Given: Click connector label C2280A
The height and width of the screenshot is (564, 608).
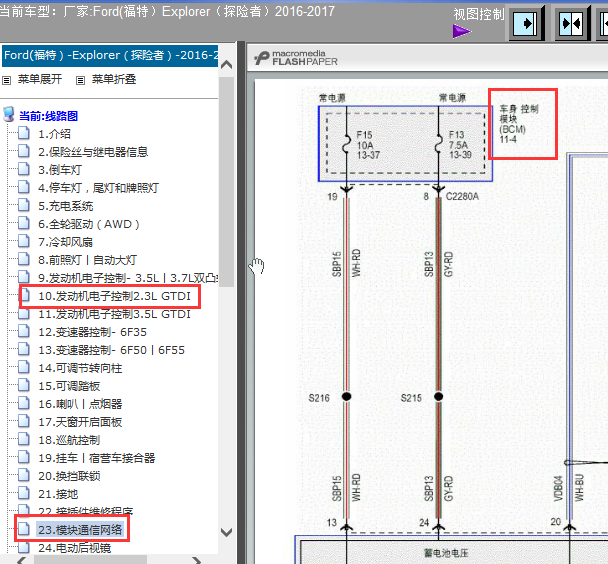Looking at the screenshot, I should click(462, 197).
